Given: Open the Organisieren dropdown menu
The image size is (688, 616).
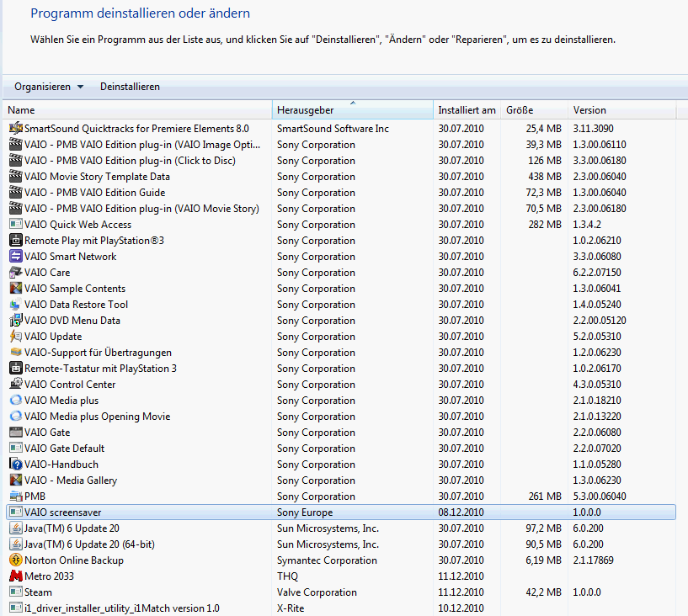Looking at the screenshot, I should (49, 87).
